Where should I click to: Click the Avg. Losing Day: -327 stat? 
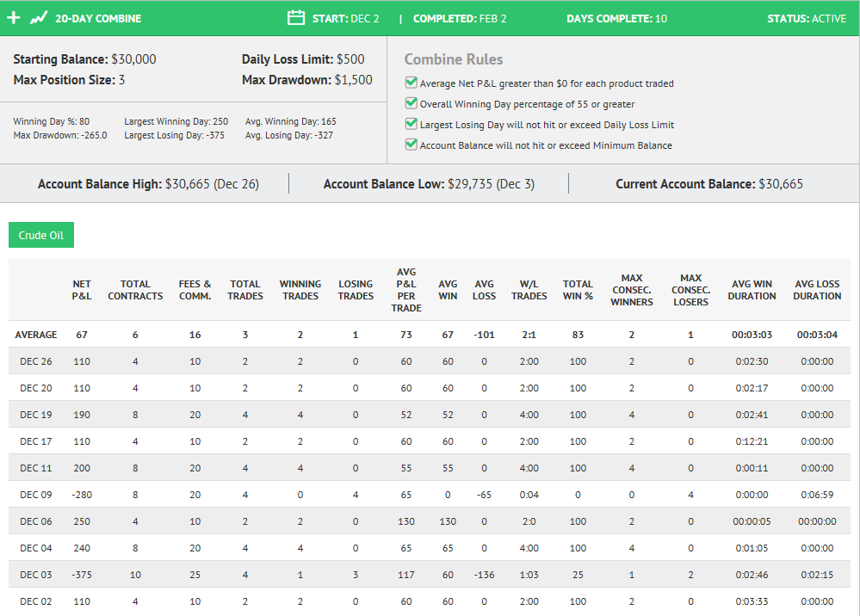289,135
